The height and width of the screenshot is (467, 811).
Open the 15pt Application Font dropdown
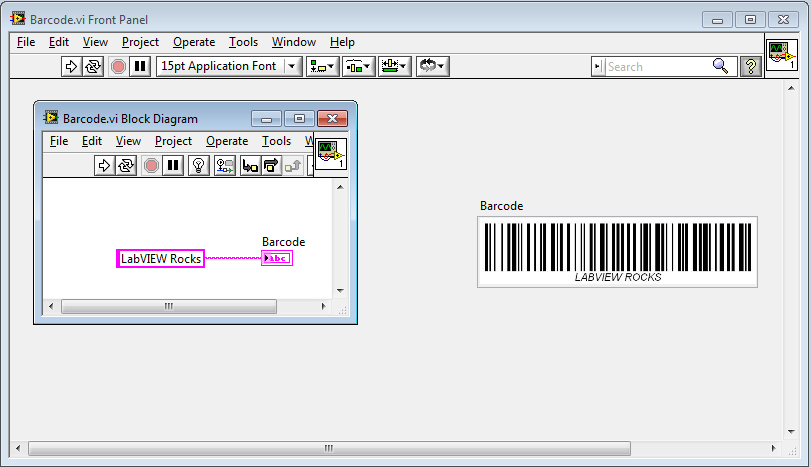229,66
